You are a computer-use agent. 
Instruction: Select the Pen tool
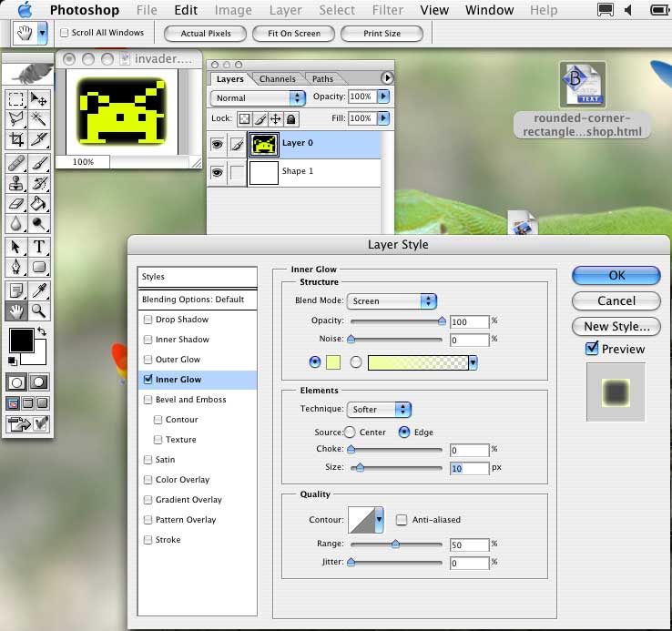16,267
